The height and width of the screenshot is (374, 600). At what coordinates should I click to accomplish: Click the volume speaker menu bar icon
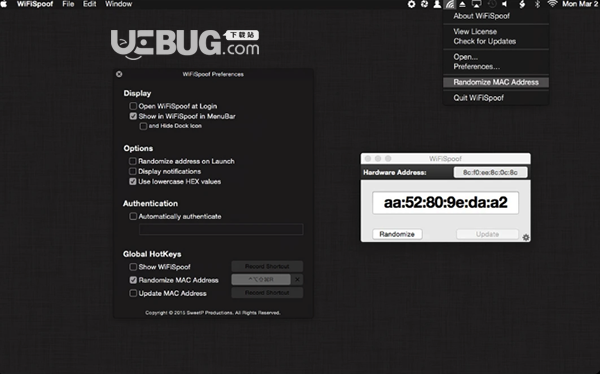click(x=505, y=4)
